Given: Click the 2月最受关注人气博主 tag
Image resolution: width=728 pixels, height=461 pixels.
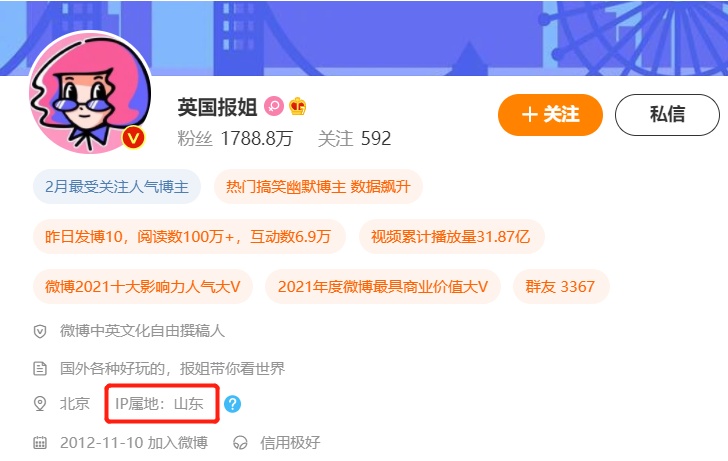Looking at the screenshot, I should tap(117, 187).
